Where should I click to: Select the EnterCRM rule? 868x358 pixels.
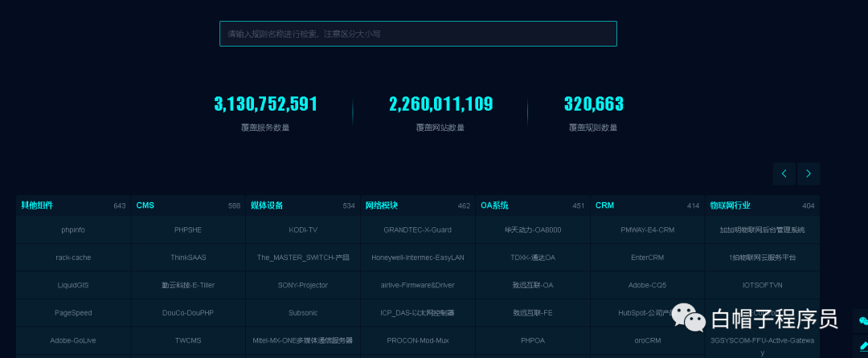click(647, 258)
